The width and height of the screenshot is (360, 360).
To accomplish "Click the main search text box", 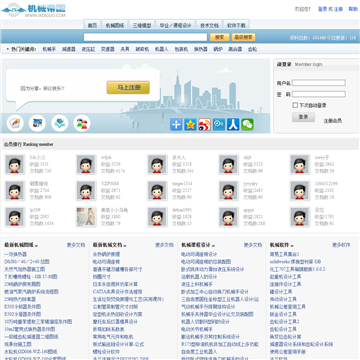I will [145, 37].
